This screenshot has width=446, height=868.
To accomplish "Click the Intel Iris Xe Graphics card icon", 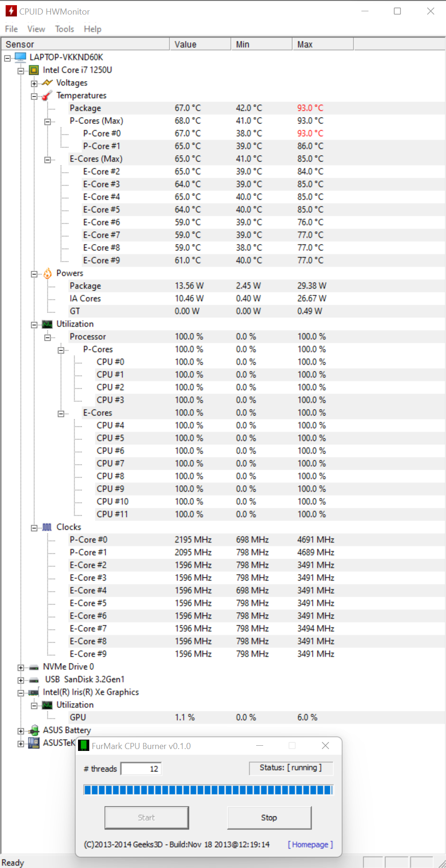I will 34,692.
